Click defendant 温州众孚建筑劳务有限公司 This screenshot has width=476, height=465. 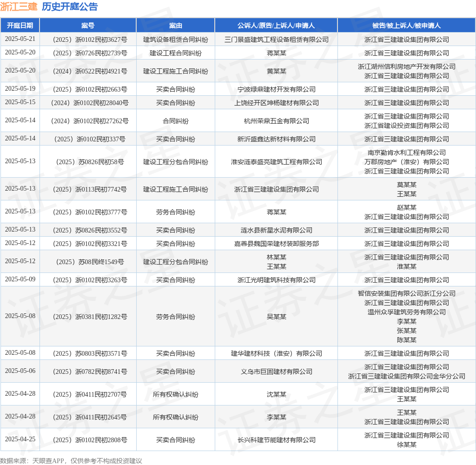coord(406,312)
